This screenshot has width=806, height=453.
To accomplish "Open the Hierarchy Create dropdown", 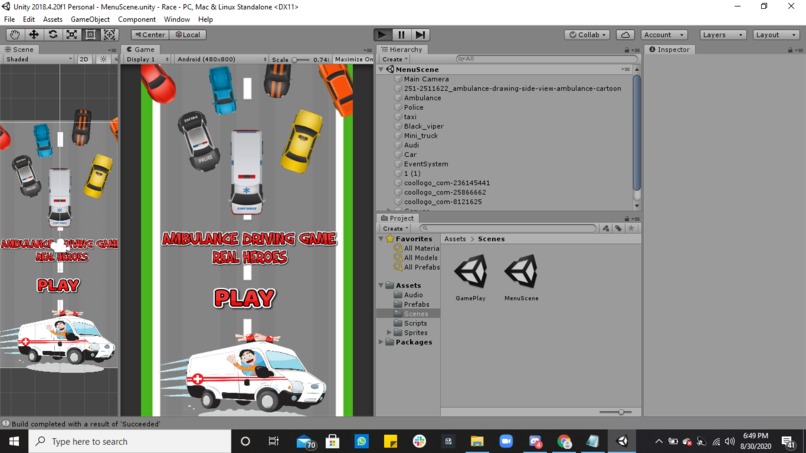I will pyautogui.click(x=395, y=59).
